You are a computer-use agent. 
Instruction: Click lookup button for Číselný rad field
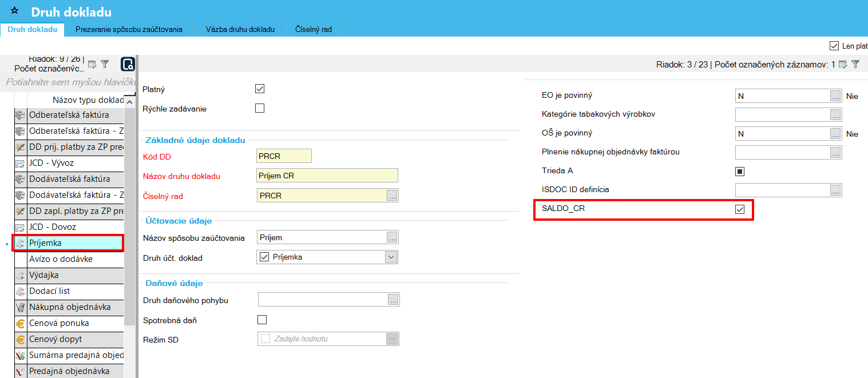pyautogui.click(x=392, y=196)
